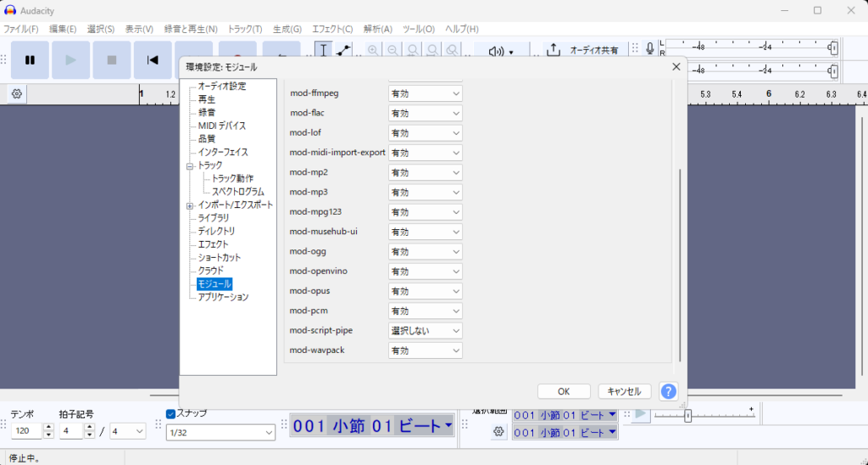Open the トラック(T) menu
Screen dimensions: 868x465
pos(245,29)
